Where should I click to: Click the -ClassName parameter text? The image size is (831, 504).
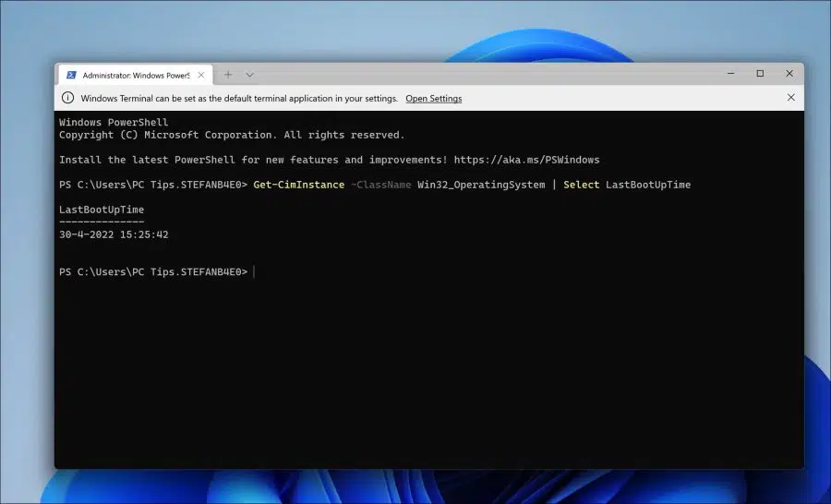(x=381, y=185)
